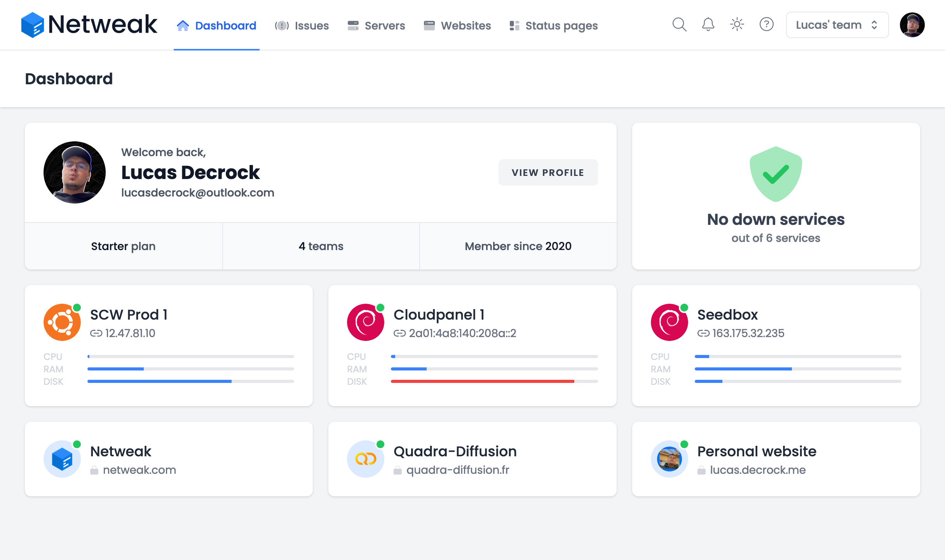Click the Quadra-Diffusion QD logo icon
Screen dimensions: 945x560
[x=365, y=458]
